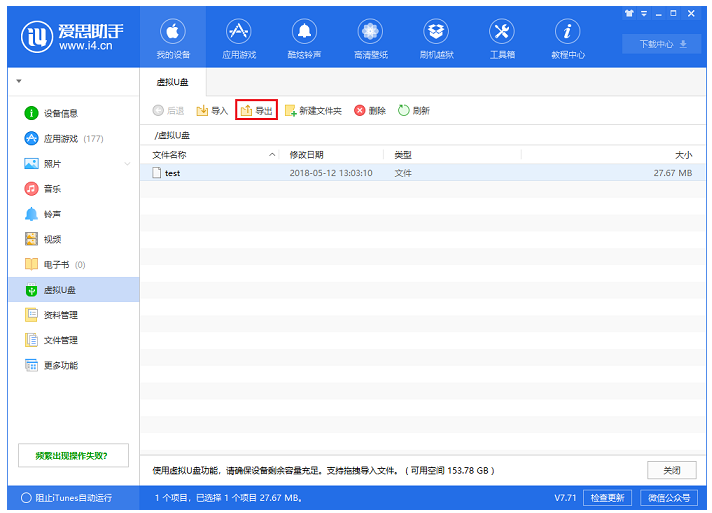The width and height of the screenshot is (712, 513).
Task: Expand the 照片 sidebar chevron
Action: (x=127, y=164)
